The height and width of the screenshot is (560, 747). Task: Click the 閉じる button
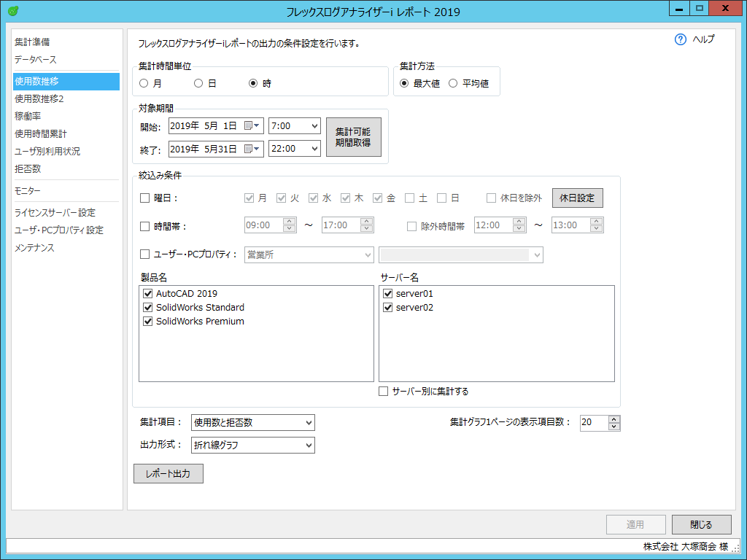point(701,524)
